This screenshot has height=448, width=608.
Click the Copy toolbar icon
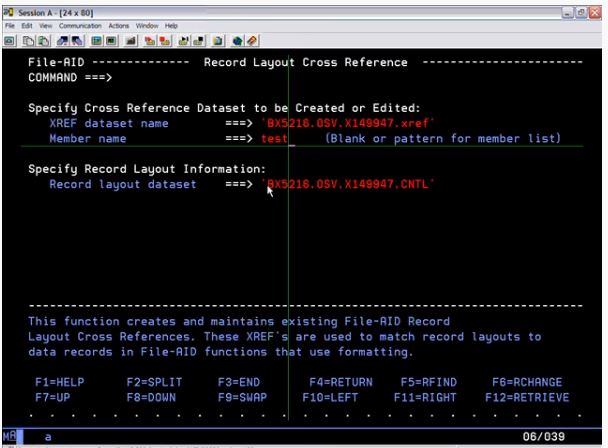28,40
